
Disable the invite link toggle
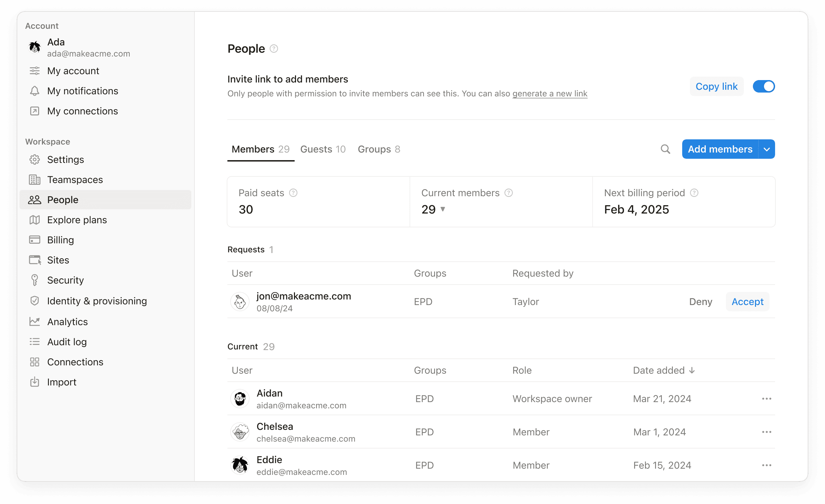764,86
